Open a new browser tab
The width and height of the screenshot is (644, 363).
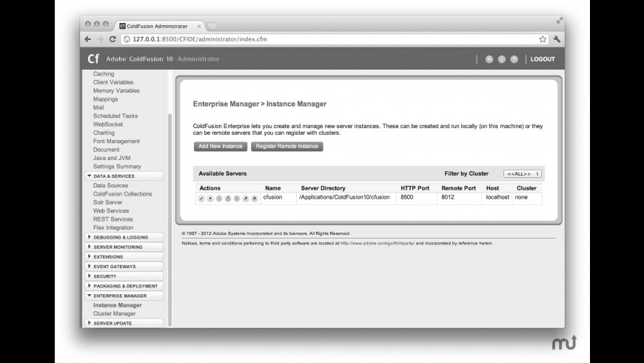[x=212, y=27]
